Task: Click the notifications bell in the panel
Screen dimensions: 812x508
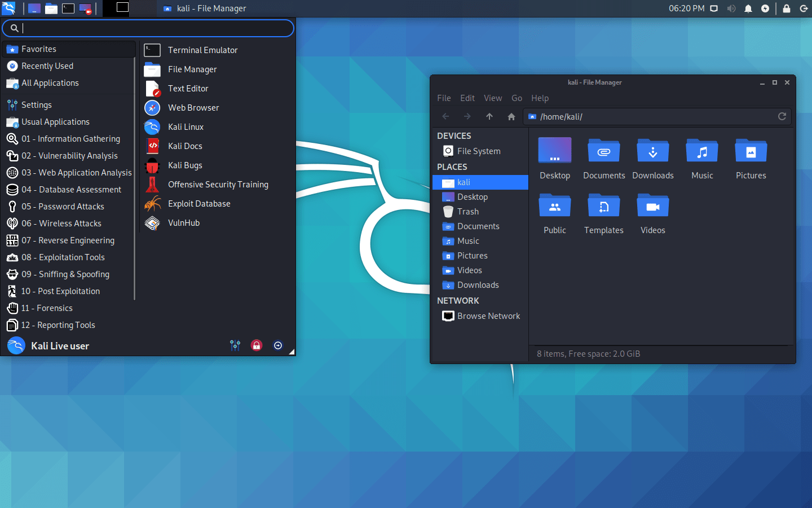Action: [x=748, y=8]
